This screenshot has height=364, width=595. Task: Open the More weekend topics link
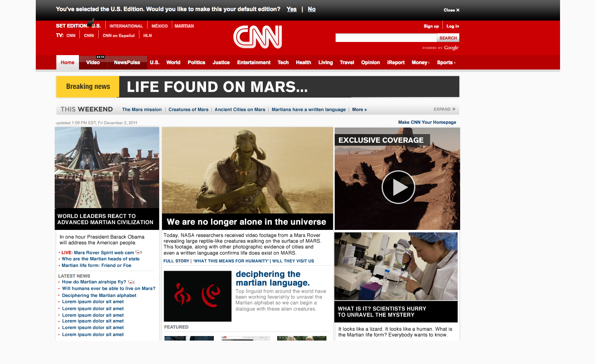pos(359,109)
